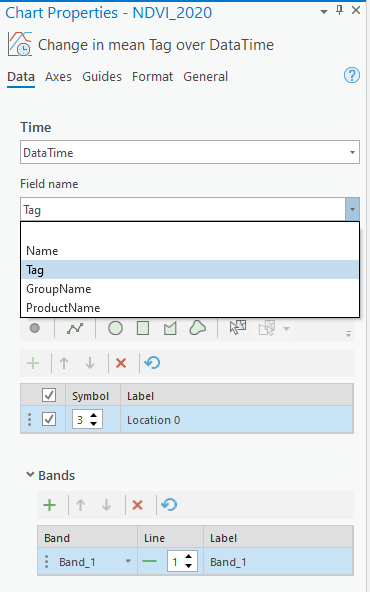Collapse the Field name dropdown arrow
The image size is (370, 592).
point(352,209)
